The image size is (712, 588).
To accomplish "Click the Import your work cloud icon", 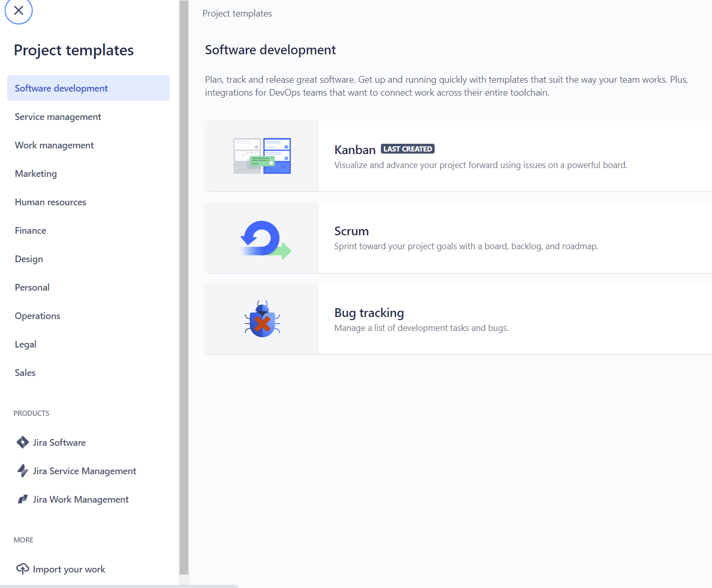I will pyautogui.click(x=23, y=569).
